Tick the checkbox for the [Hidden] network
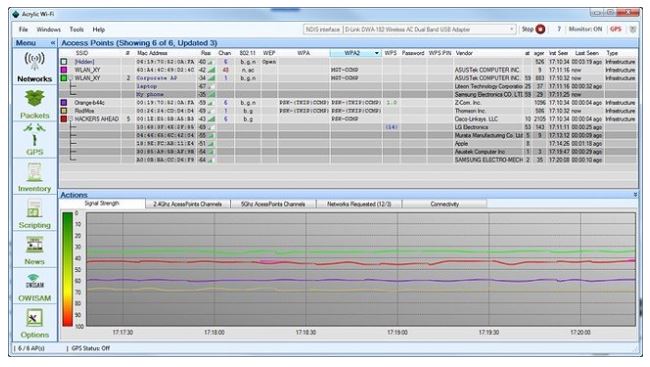The image size is (650, 367). pyautogui.click(x=64, y=61)
